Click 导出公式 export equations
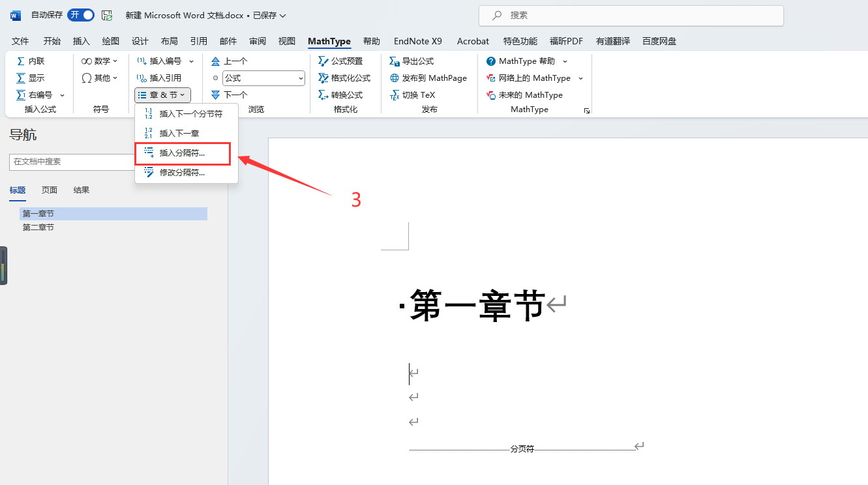 [412, 61]
